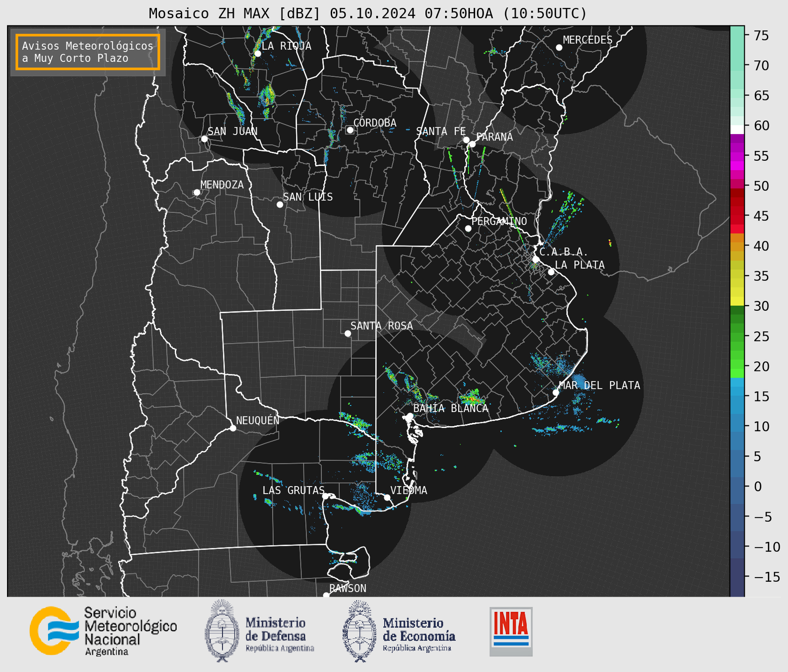Click the SANTA ROSA city marker dot

(x=348, y=334)
